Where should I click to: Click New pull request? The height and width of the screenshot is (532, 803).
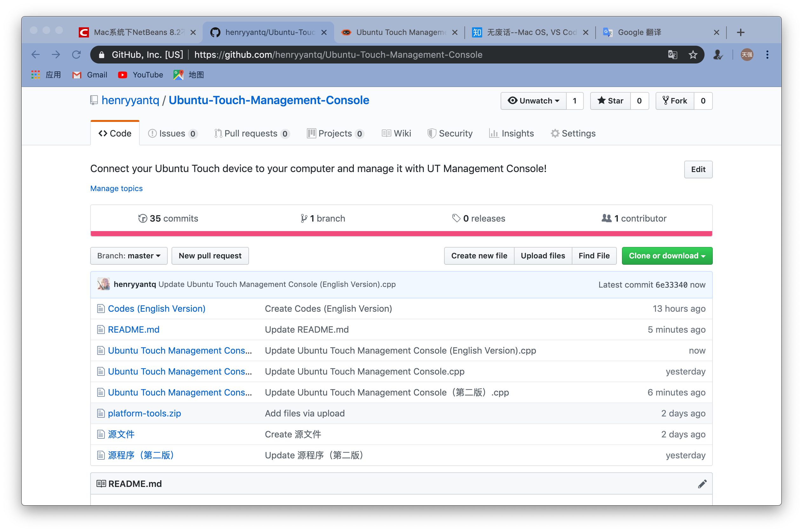[210, 256]
